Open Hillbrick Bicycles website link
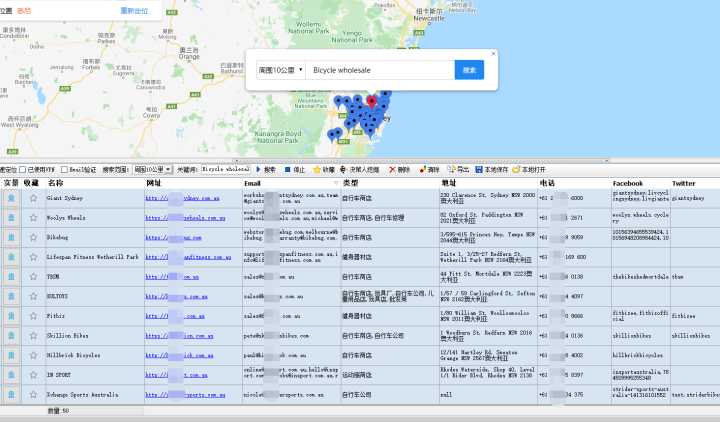Image resolution: width=720 pixels, height=422 pixels. [x=180, y=355]
